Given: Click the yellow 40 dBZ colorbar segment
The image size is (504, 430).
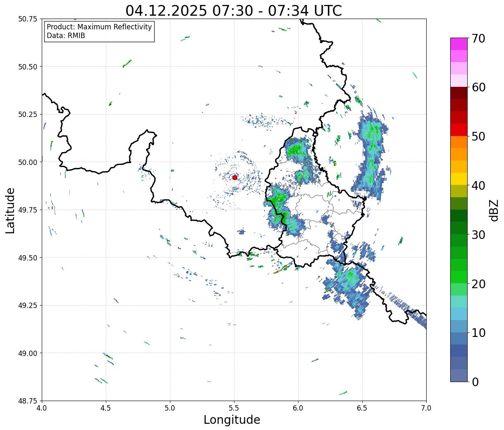Looking at the screenshot, I should 459,179.
